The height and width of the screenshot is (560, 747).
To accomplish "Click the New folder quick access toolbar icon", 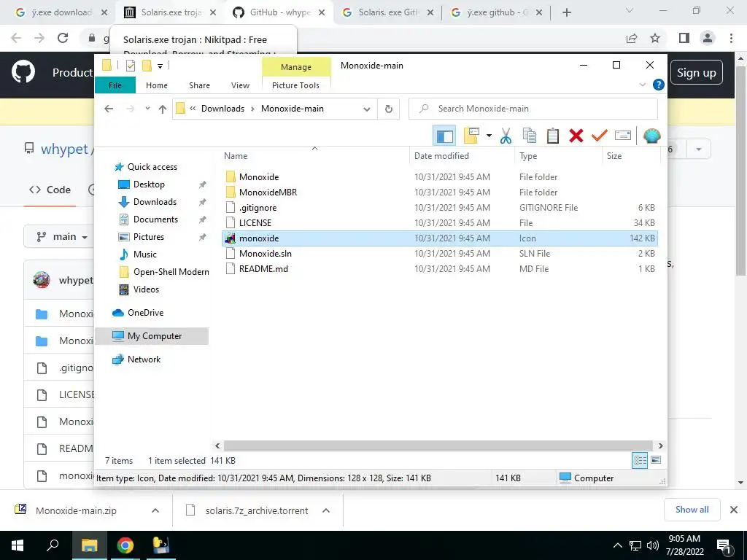I will (147, 66).
